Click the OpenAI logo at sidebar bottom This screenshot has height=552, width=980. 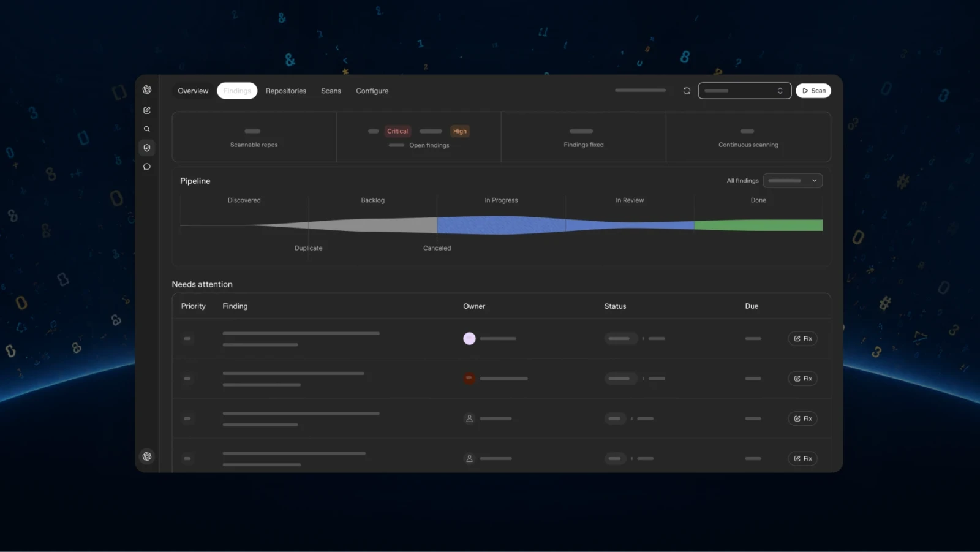coord(147,456)
